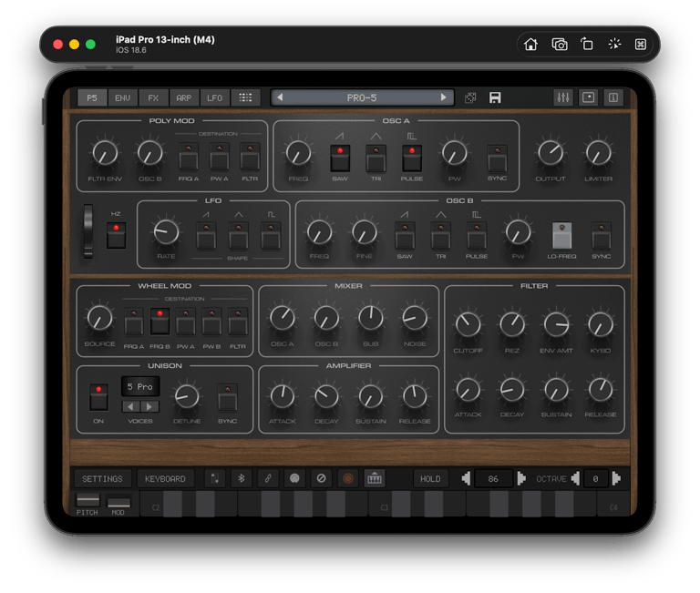Image resolution: width=700 pixels, height=593 pixels.
Task: Toggle OSC A Saw waveform switch
Action: [x=340, y=158]
